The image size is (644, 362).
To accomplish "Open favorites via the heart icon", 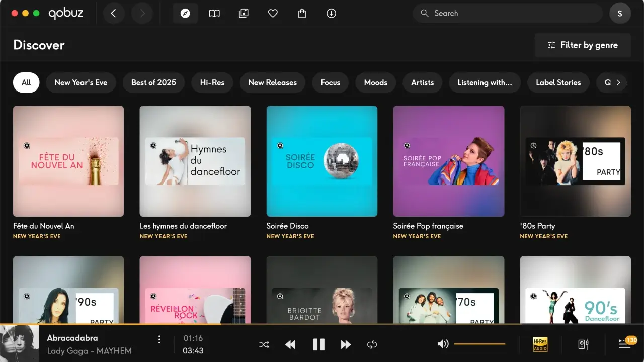I will click(x=273, y=13).
